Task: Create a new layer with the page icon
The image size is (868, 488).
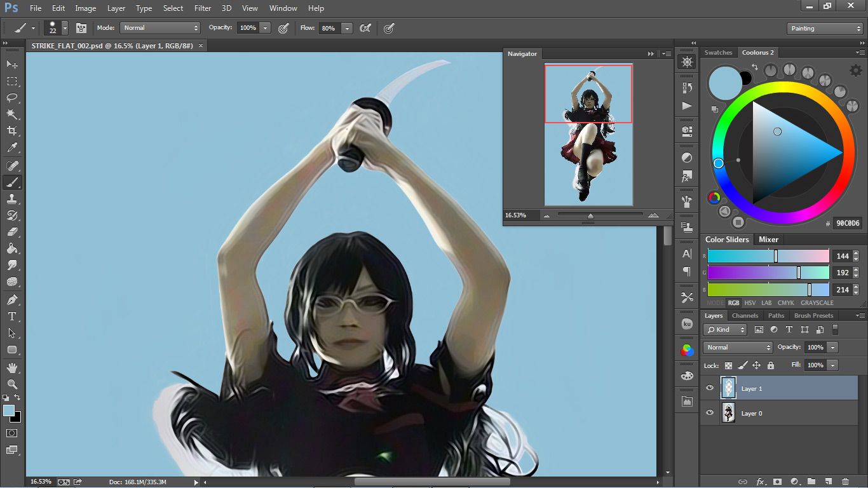Action: (828, 482)
